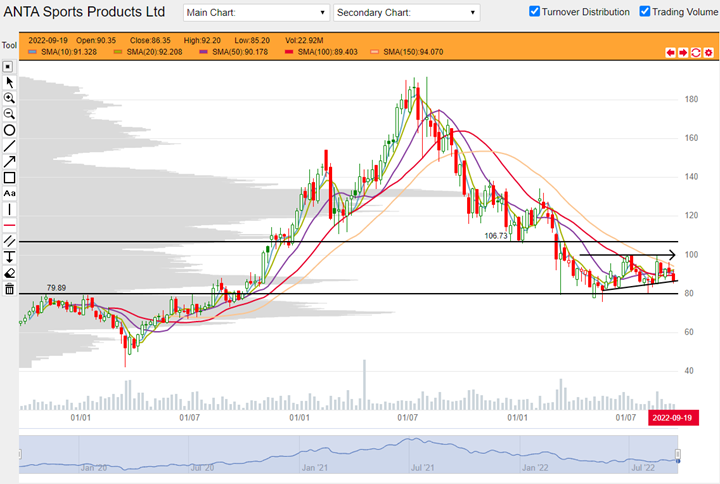The height and width of the screenshot is (484, 720).
Task: Click the ANTA Sports Products Ltd title
Action: point(84,12)
